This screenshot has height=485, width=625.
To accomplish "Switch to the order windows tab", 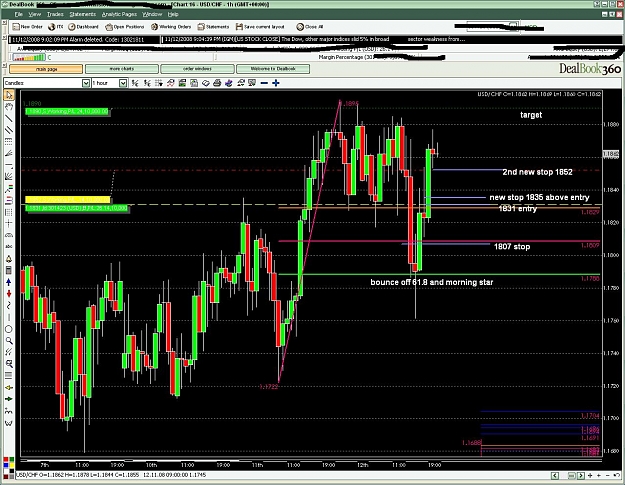I will (x=197, y=69).
